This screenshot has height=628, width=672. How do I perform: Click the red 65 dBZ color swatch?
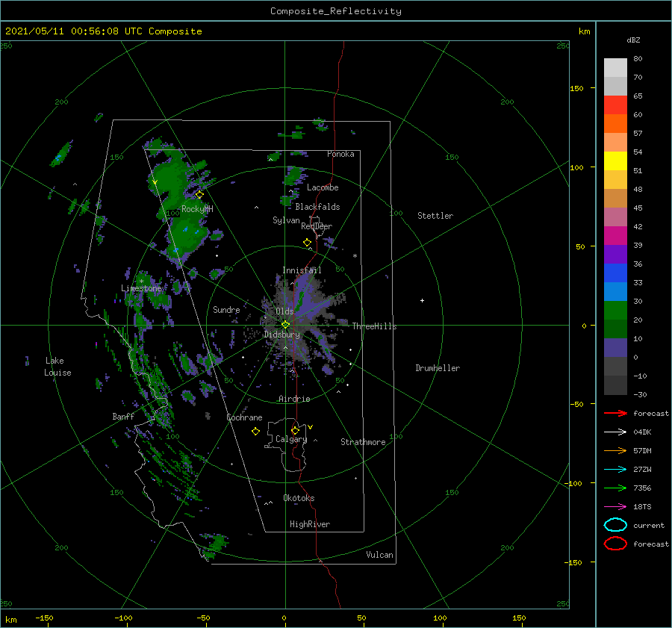[615, 105]
